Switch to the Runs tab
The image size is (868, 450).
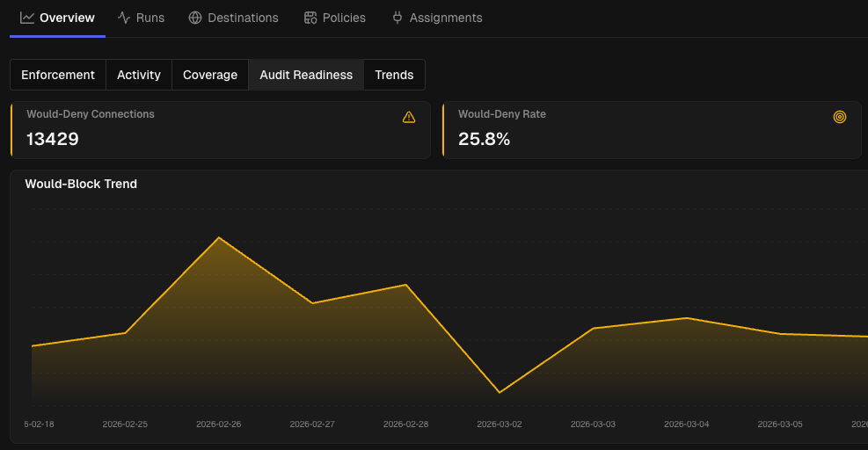tap(142, 18)
